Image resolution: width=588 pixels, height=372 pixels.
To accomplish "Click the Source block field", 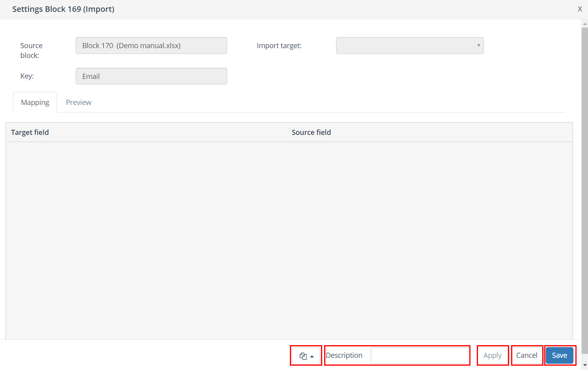I will click(151, 46).
